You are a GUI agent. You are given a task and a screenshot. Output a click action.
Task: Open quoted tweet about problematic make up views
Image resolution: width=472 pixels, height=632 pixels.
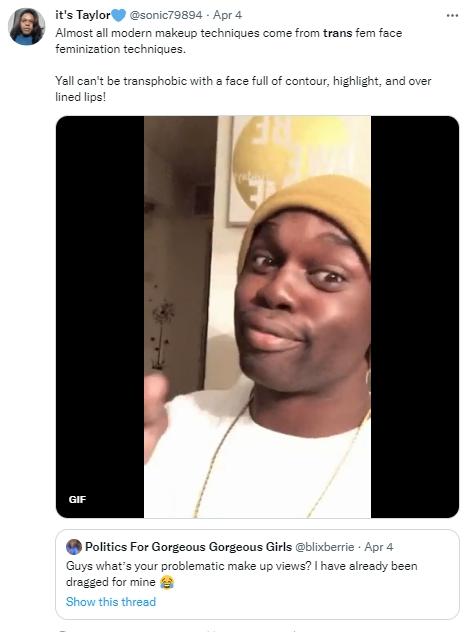coord(257,574)
